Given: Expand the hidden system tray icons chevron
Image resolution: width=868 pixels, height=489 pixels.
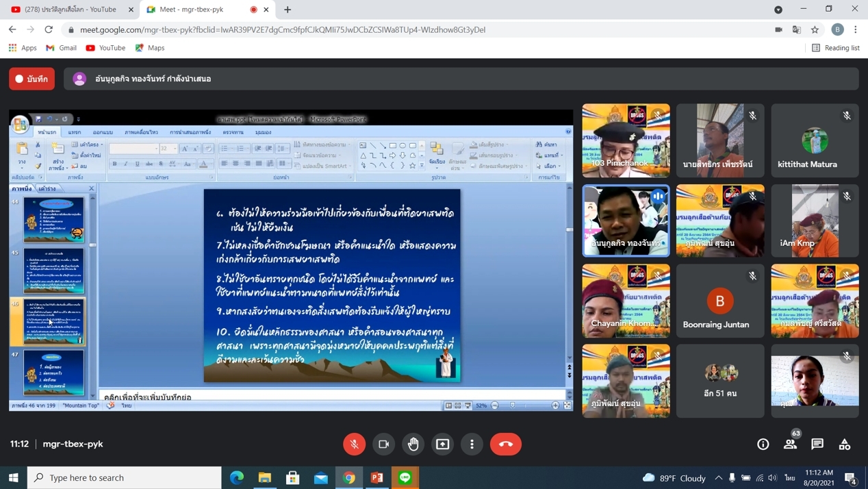Looking at the screenshot, I should [x=718, y=477].
